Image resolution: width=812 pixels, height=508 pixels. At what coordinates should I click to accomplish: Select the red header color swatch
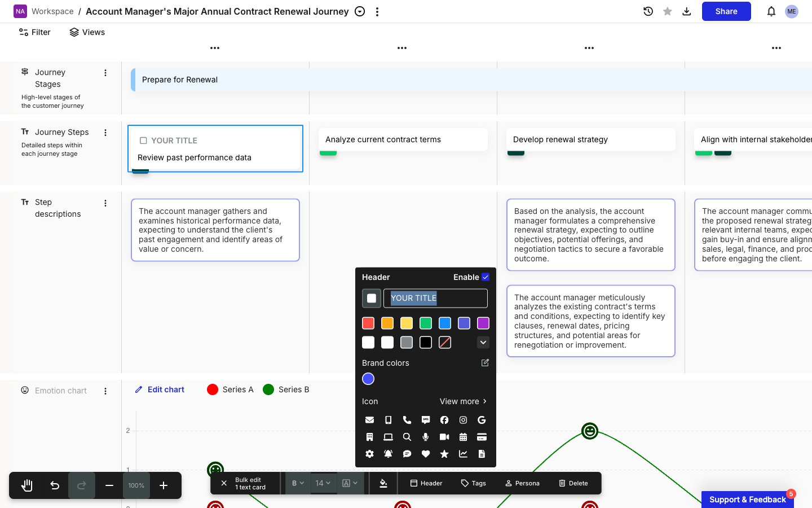368,323
